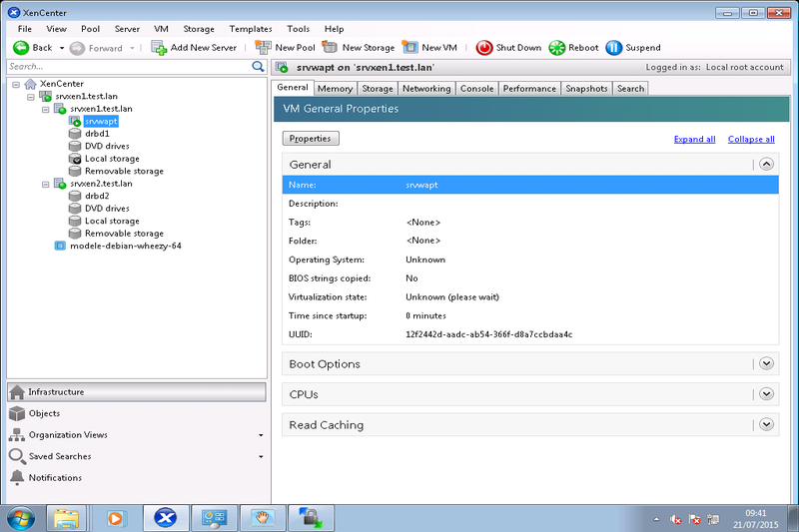Select the srvwapt VM in tree
The height and width of the screenshot is (532, 799).
pyautogui.click(x=101, y=121)
